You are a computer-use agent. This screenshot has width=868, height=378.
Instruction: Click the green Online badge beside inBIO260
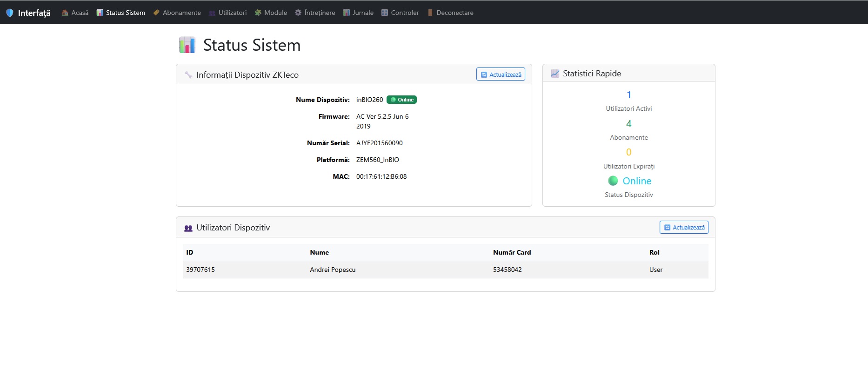click(x=401, y=100)
